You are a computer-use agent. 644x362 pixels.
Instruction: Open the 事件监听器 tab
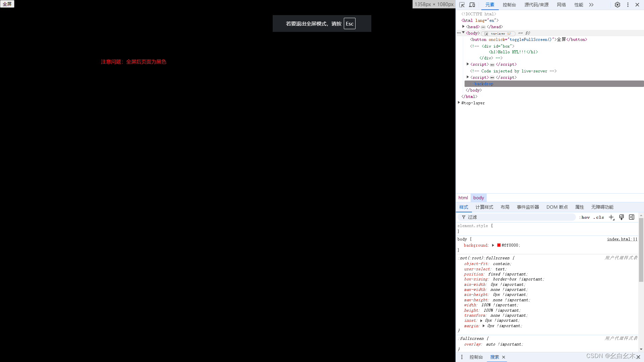click(528, 207)
